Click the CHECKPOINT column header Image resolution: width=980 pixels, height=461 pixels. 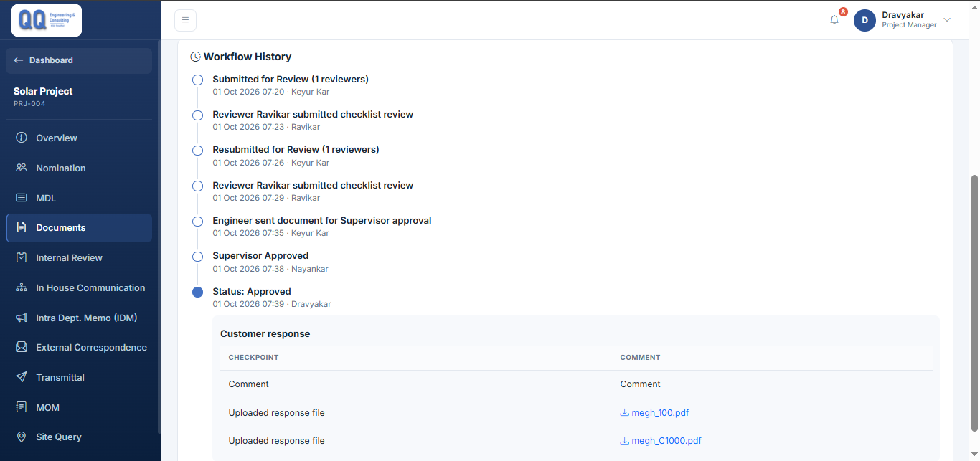tap(253, 357)
